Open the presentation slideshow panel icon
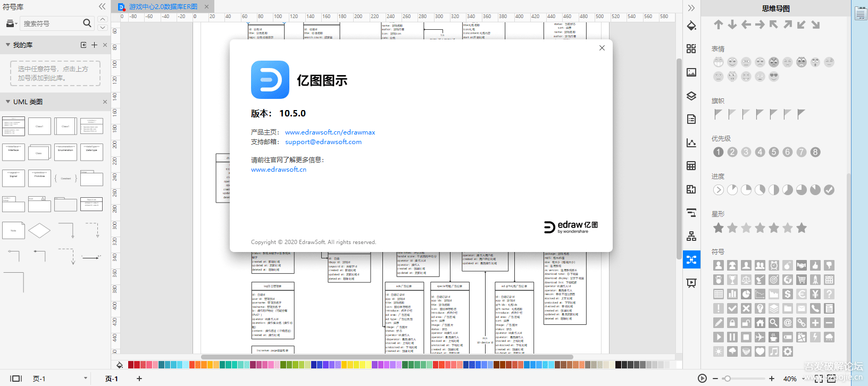Viewport: 868px width, 386px height. click(691, 283)
